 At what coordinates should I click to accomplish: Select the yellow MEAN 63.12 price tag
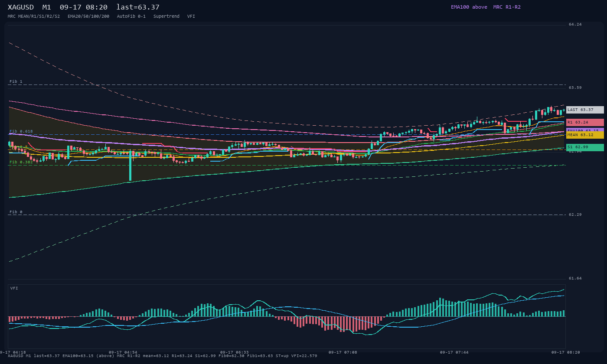click(x=585, y=135)
